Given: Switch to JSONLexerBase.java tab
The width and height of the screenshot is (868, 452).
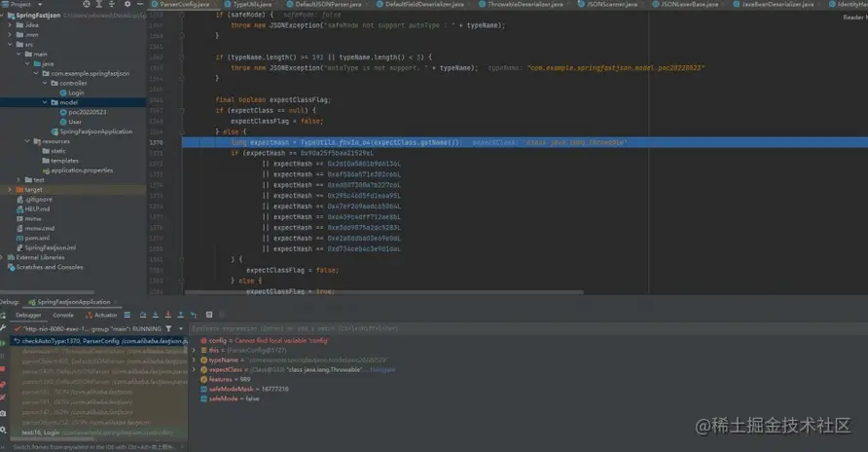Looking at the screenshot, I should (x=689, y=4).
